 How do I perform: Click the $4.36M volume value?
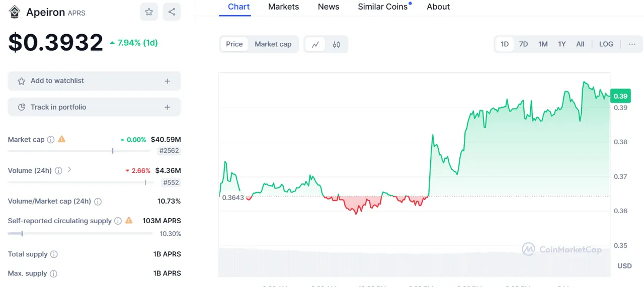(168, 171)
